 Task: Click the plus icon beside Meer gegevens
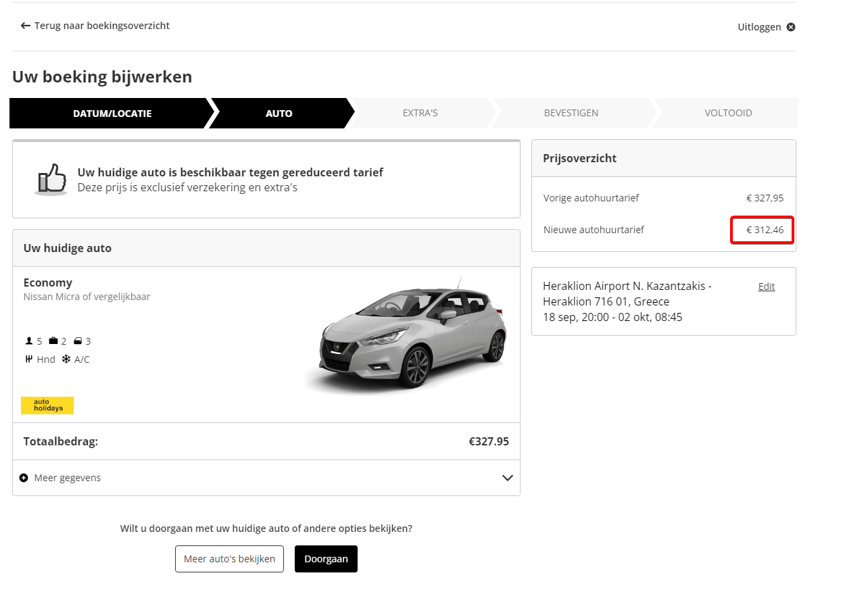pos(24,478)
